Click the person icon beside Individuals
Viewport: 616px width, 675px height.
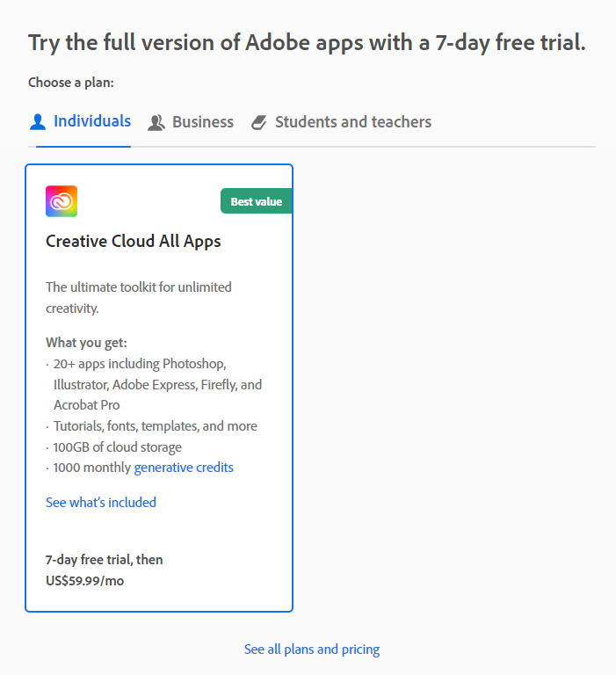tap(38, 122)
